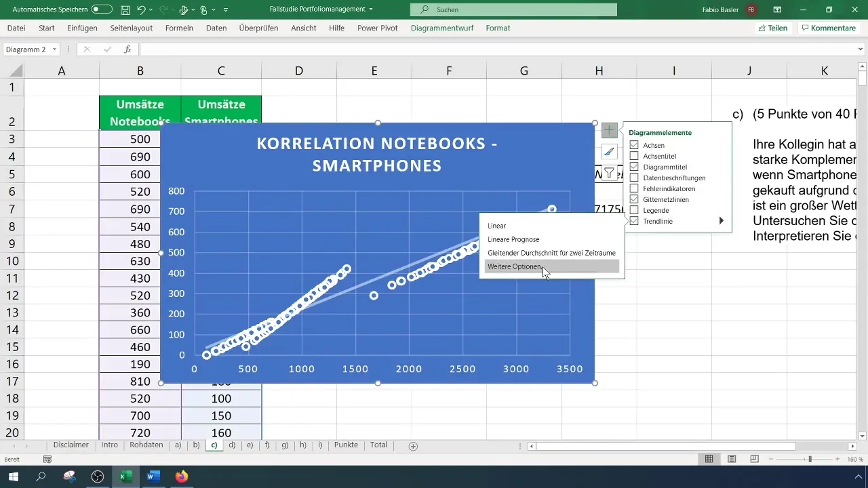This screenshot has height=488, width=868.
Task: Open Chart Elements plus button
Action: (609, 130)
